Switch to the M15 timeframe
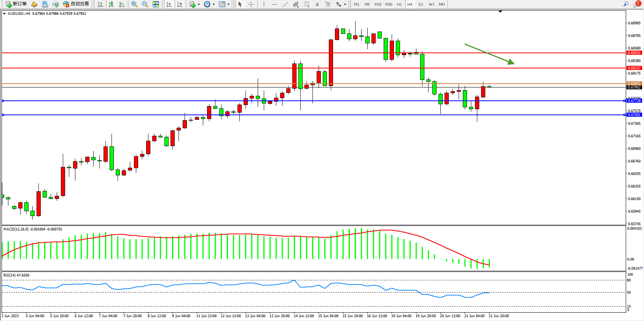Screen dimensions: 644x321 point(378,5)
